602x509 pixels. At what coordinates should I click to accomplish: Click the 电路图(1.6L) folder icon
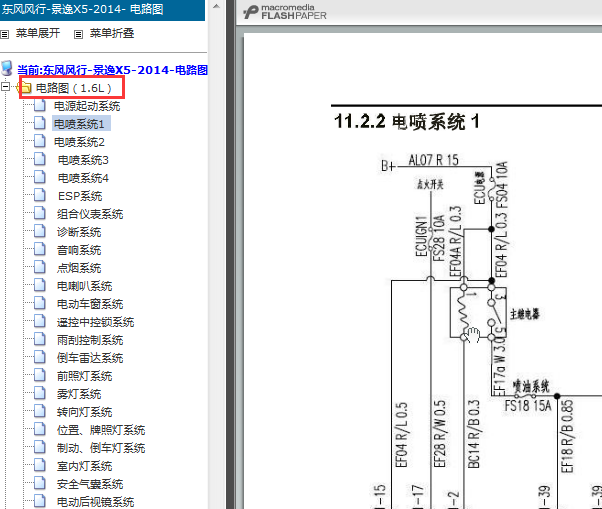[x=25, y=88]
